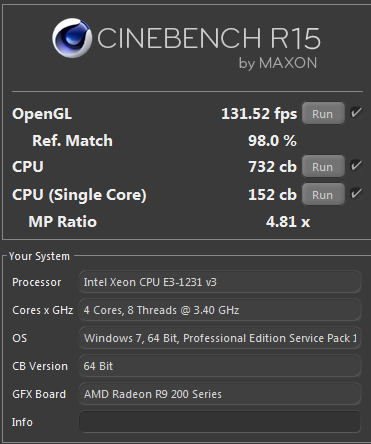Click the MP Ratio value 4.81 x
This screenshot has height=444, width=371.
pyautogui.click(x=288, y=222)
